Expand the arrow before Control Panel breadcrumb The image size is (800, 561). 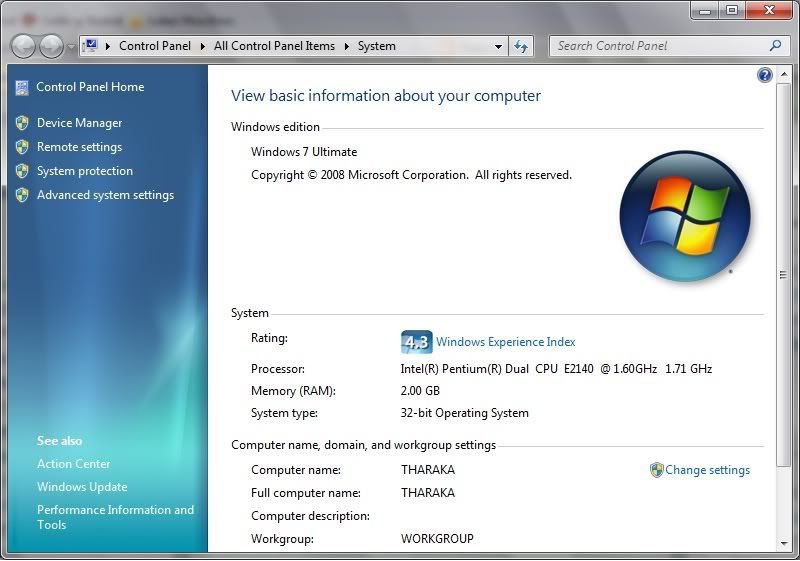[108, 46]
